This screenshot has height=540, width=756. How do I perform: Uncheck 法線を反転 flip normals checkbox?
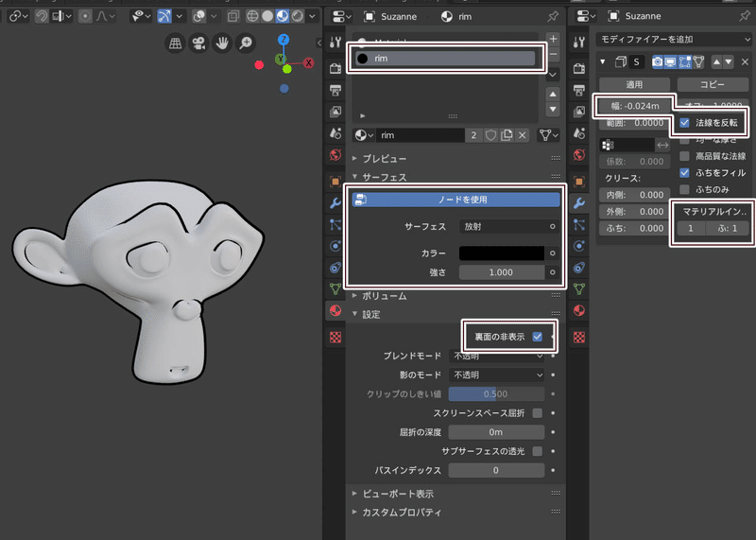[684, 123]
